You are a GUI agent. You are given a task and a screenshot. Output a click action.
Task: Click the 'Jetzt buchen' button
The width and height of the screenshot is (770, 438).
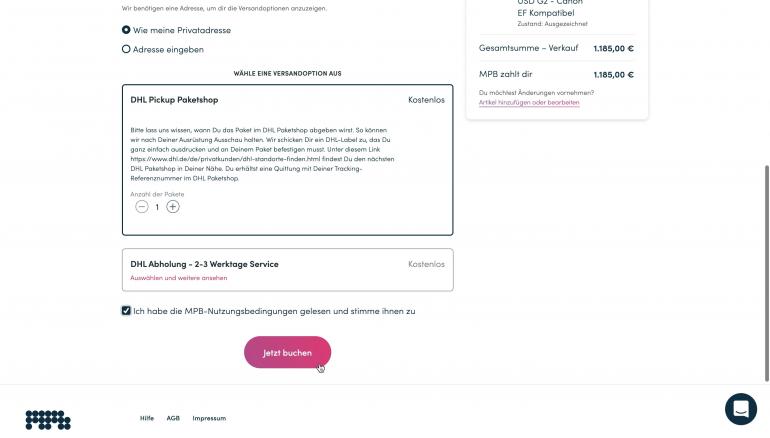coord(287,353)
